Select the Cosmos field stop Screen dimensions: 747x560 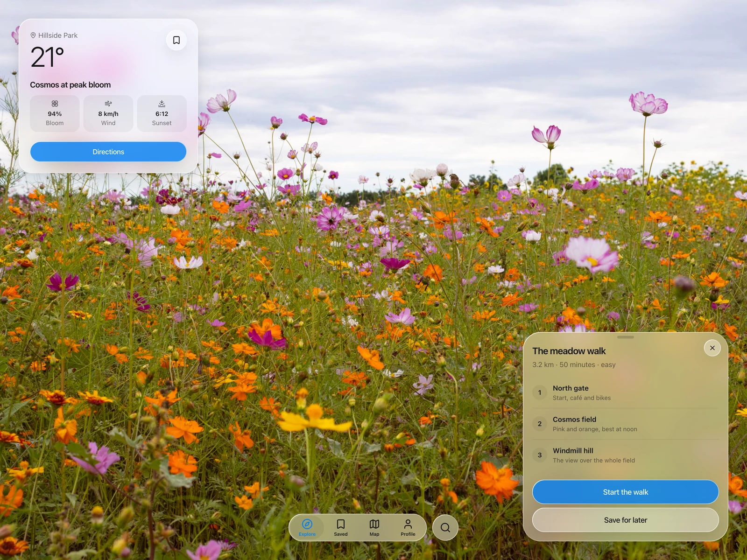626,424
